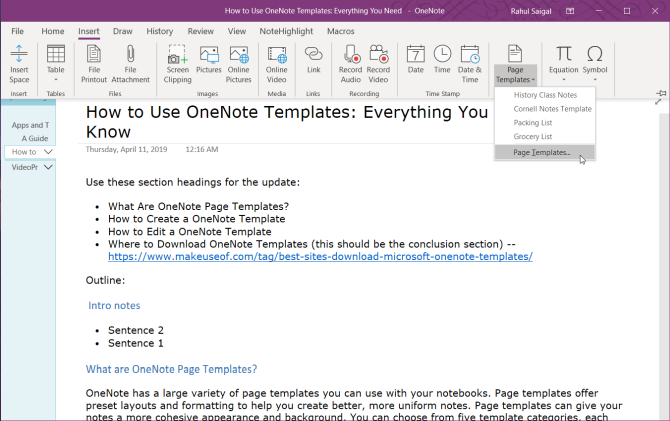
Task: Select the A Guide page
Action: [x=35, y=138]
